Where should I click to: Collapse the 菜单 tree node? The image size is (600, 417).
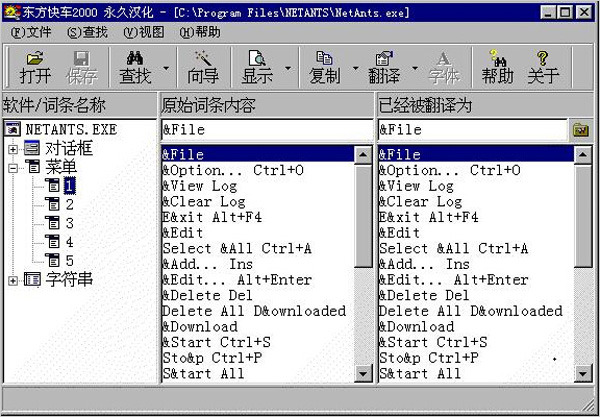coord(12,167)
